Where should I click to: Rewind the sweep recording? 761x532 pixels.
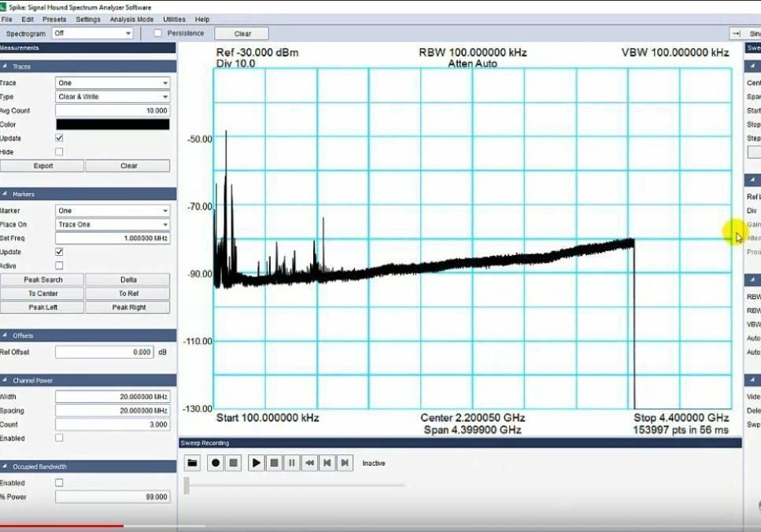pyautogui.click(x=310, y=463)
